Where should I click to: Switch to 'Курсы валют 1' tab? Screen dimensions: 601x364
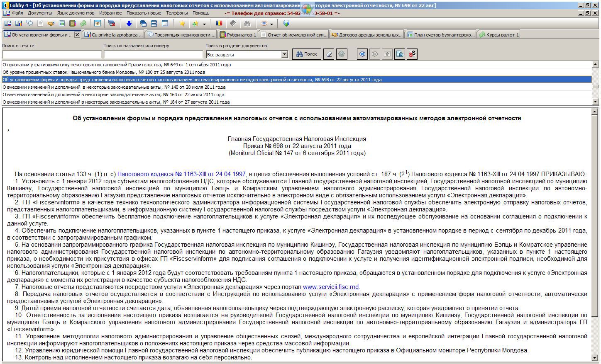[498, 35]
